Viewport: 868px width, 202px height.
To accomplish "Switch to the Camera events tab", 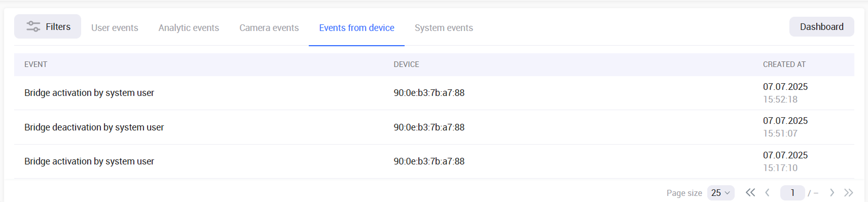I will tap(269, 28).
